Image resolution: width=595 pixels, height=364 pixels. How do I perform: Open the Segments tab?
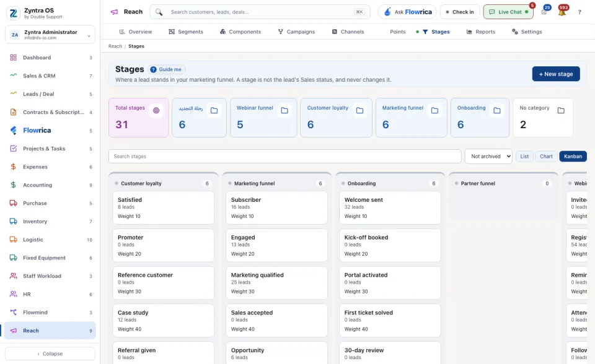pos(186,32)
